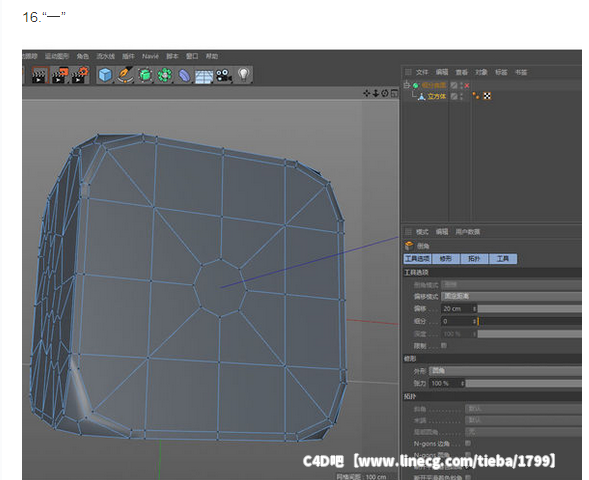Click the Floor environment grid icon
This screenshot has height=480, width=589.
pyautogui.click(x=204, y=76)
